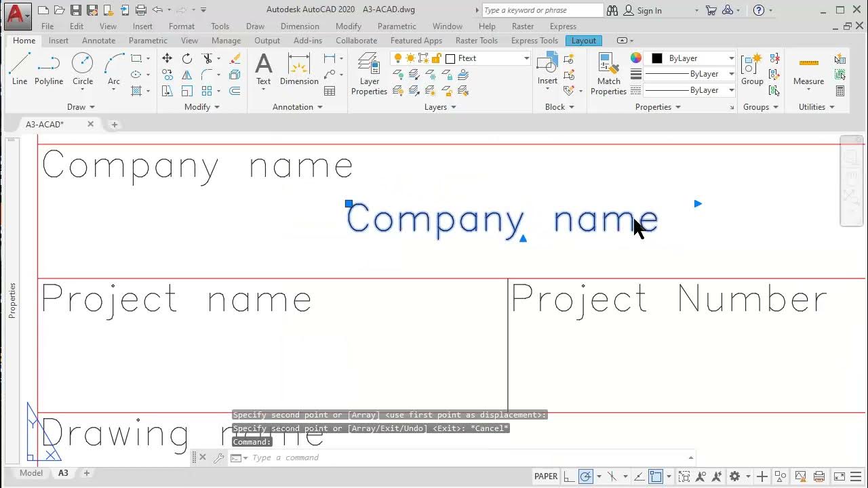Click the Dimension tool
Screen dimensions: 868x488
pos(299,69)
